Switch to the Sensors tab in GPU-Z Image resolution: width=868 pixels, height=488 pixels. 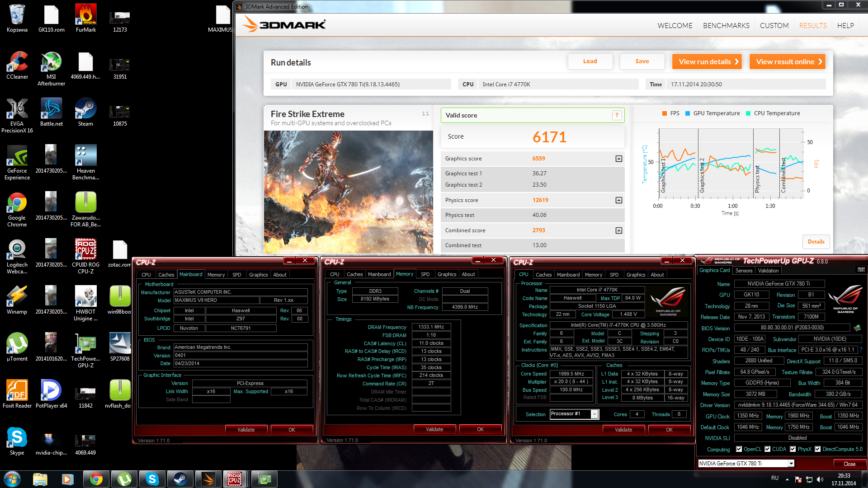click(x=744, y=271)
